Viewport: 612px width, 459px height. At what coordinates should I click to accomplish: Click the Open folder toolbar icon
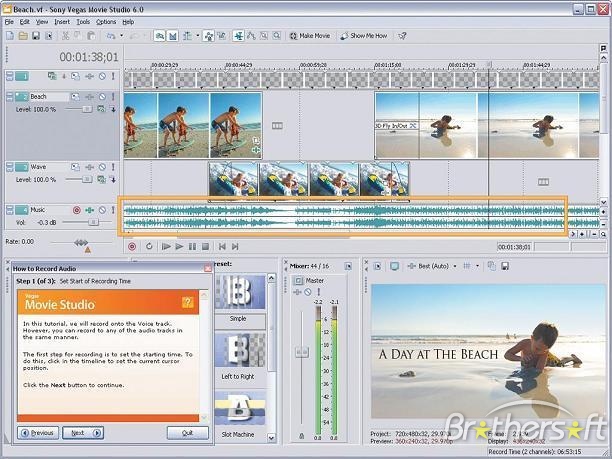tap(23, 36)
